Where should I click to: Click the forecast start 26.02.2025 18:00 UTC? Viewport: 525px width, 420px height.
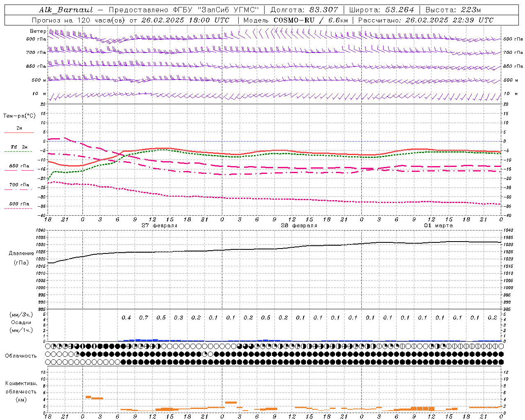pos(185,20)
